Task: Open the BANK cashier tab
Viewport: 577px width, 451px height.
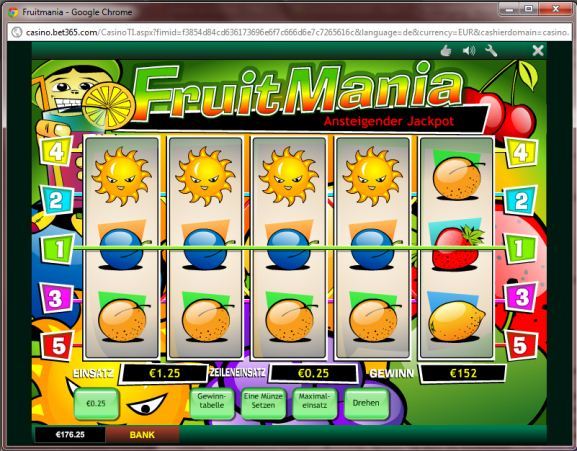Action: 142,435
